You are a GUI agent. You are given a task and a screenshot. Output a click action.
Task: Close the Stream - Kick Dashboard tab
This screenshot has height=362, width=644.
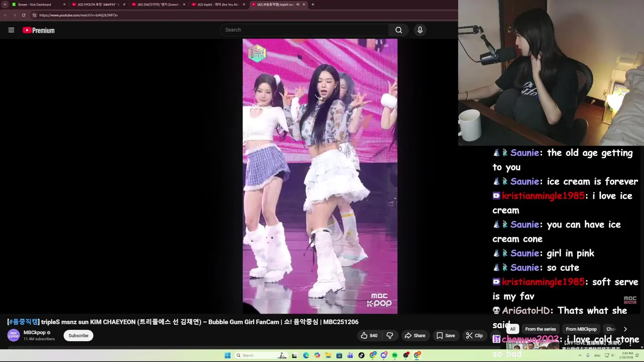tap(64, 5)
